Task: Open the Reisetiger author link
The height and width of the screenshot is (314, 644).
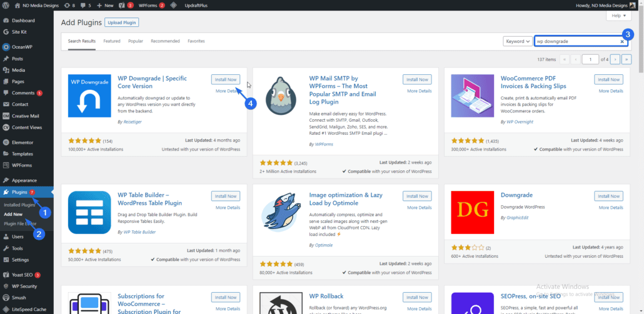Action: click(x=133, y=122)
